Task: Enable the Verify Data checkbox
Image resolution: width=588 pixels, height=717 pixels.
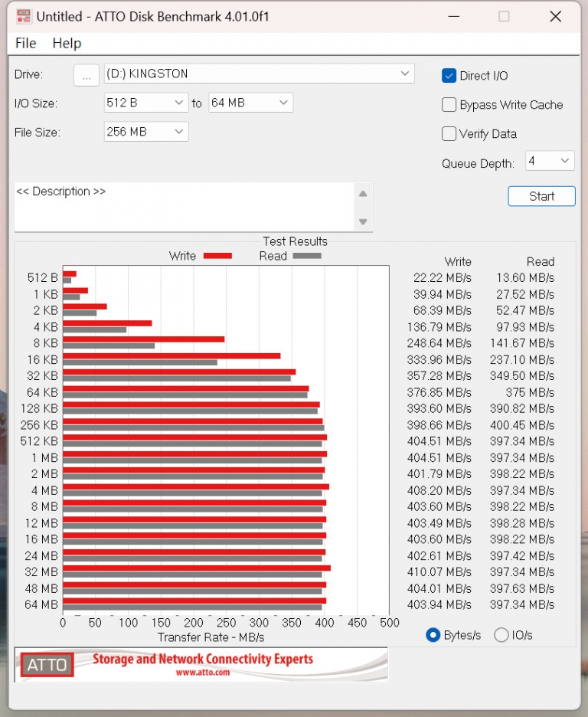Action: pyautogui.click(x=449, y=134)
